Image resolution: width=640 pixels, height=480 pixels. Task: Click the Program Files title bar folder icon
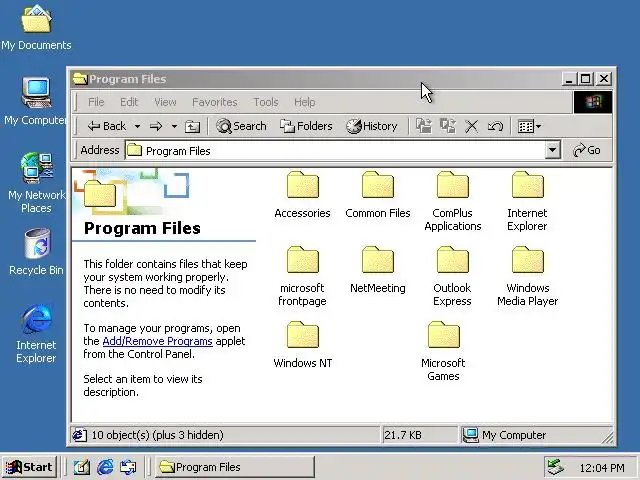(80, 79)
